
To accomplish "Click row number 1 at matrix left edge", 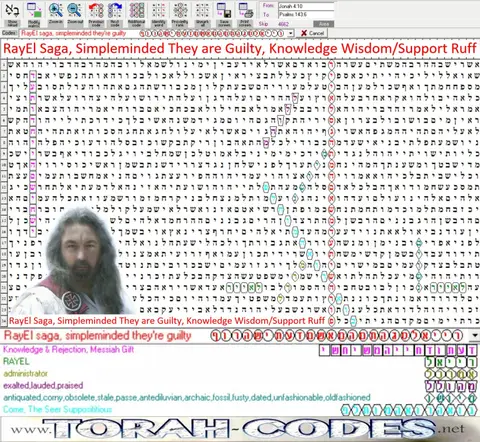I will (4, 65).
